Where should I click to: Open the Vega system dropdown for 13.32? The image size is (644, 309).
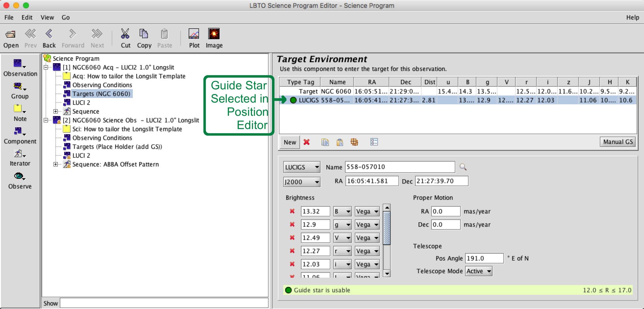367,211
